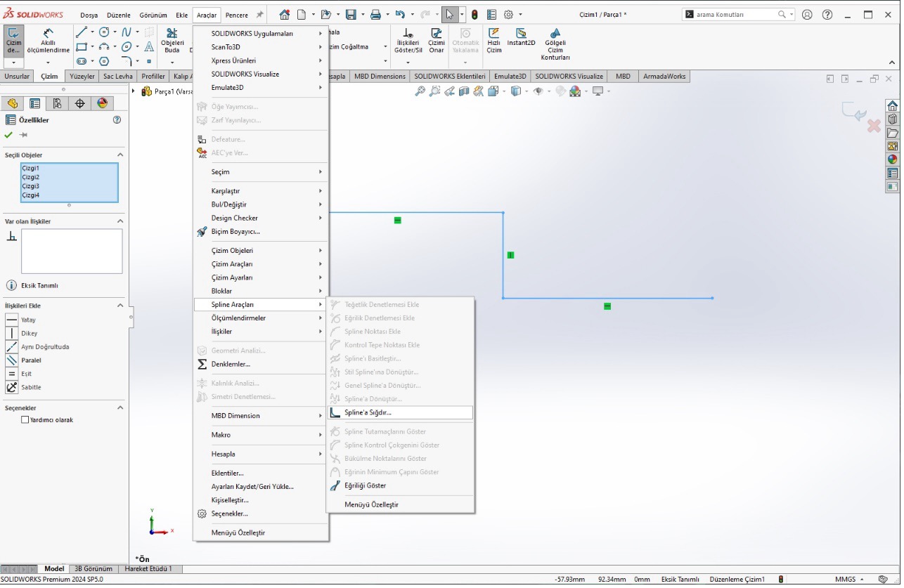Select the corner rectangle sketch tool
Image resolution: width=904 pixels, height=588 pixels.
(x=82, y=47)
